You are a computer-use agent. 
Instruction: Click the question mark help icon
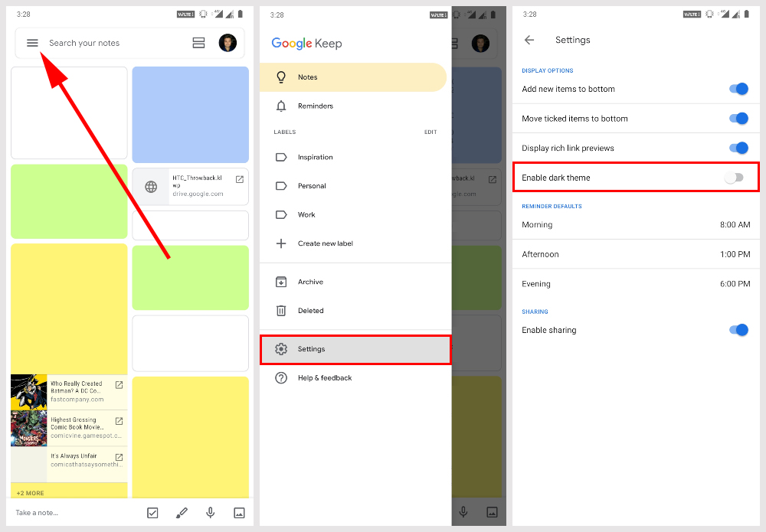point(281,378)
